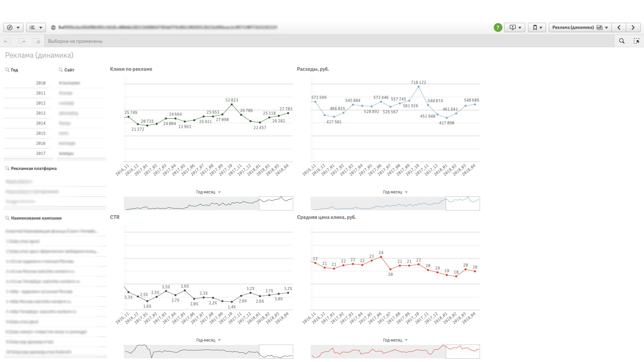Select year 2017 in Год list

(26, 153)
